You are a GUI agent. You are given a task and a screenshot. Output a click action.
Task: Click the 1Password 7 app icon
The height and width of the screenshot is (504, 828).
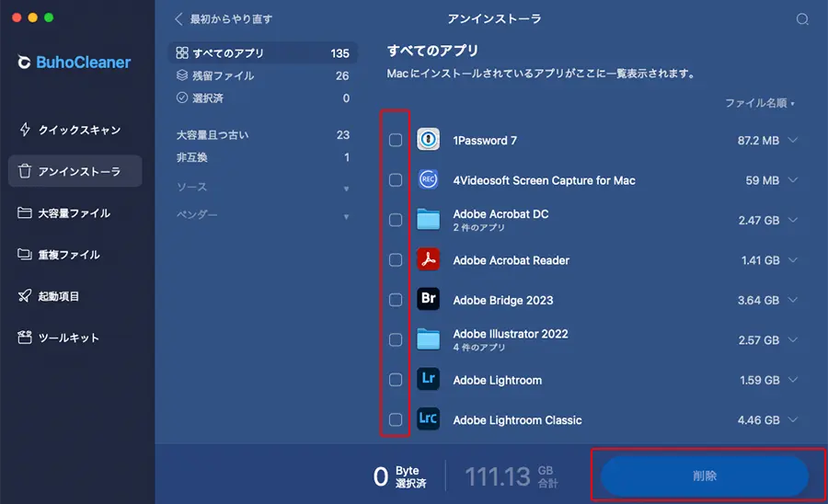428,140
